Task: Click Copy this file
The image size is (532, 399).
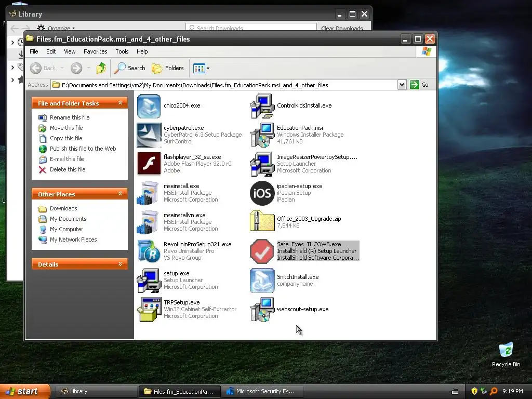Action: 66,138
